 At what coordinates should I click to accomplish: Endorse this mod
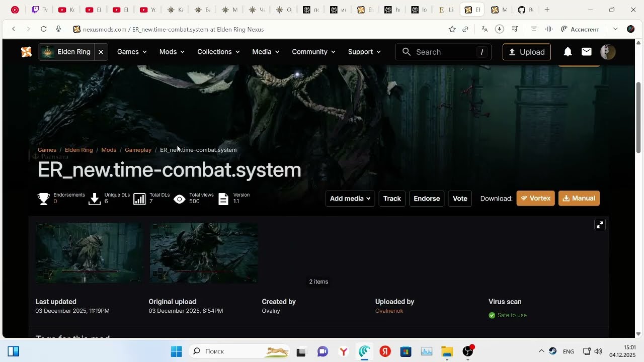point(427,199)
